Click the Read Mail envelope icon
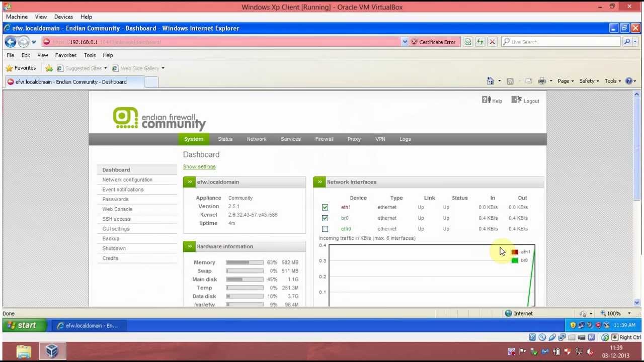644x362 pixels. point(529,81)
